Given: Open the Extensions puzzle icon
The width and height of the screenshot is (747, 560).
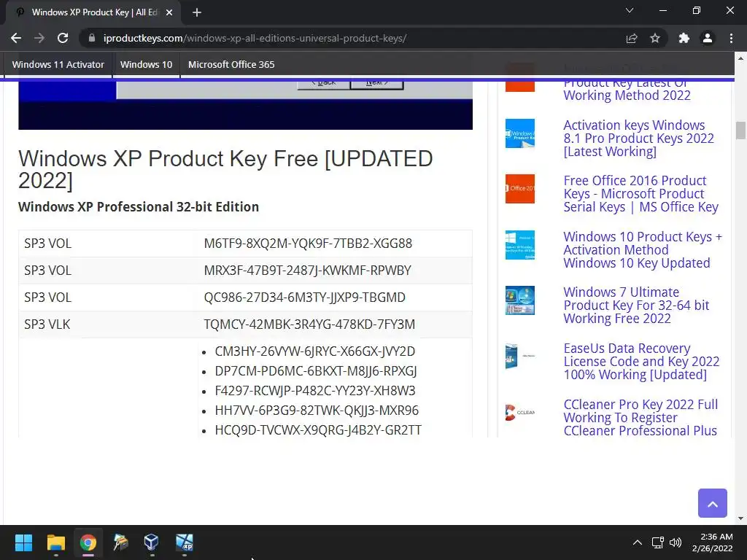Looking at the screenshot, I should click(684, 38).
